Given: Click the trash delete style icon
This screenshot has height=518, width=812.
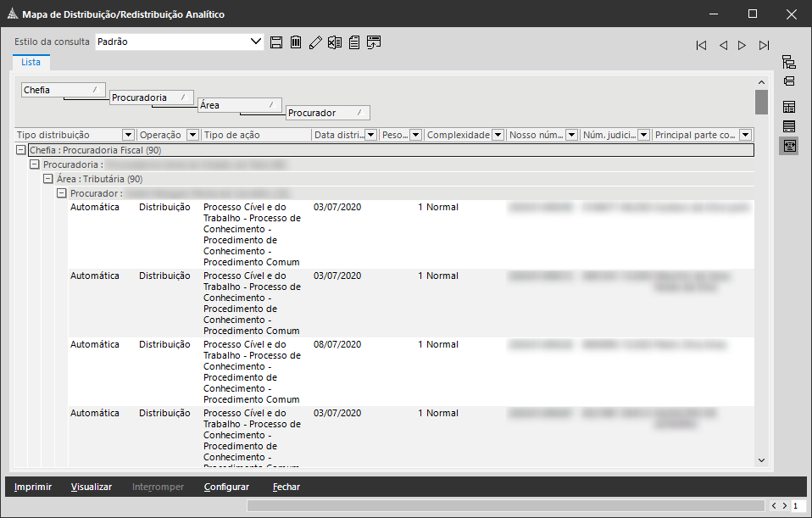Looking at the screenshot, I should (296, 42).
